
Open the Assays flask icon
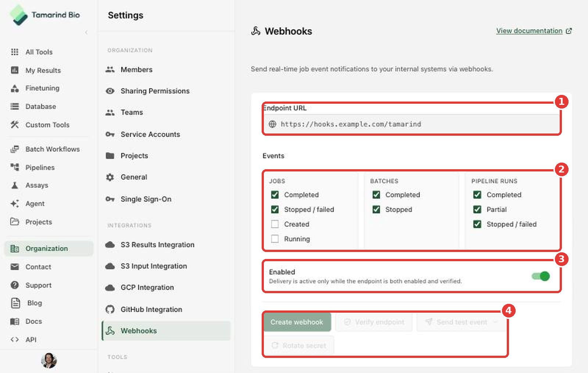coord(15,185)
